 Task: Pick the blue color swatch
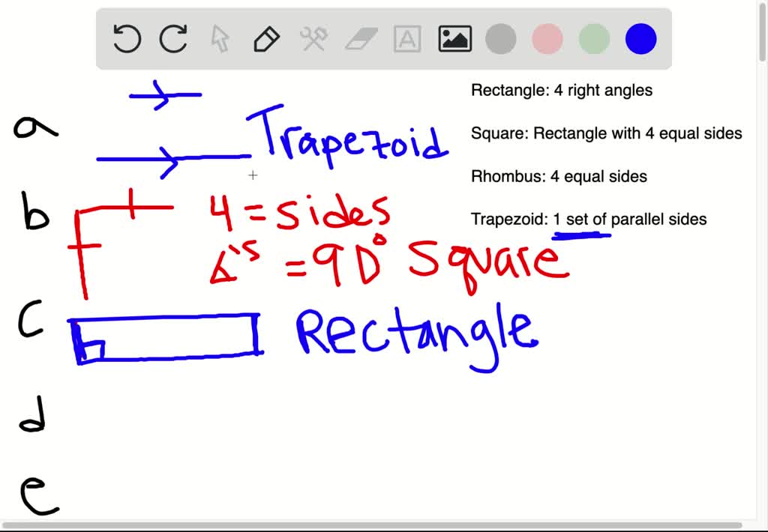tap(640, 38)
